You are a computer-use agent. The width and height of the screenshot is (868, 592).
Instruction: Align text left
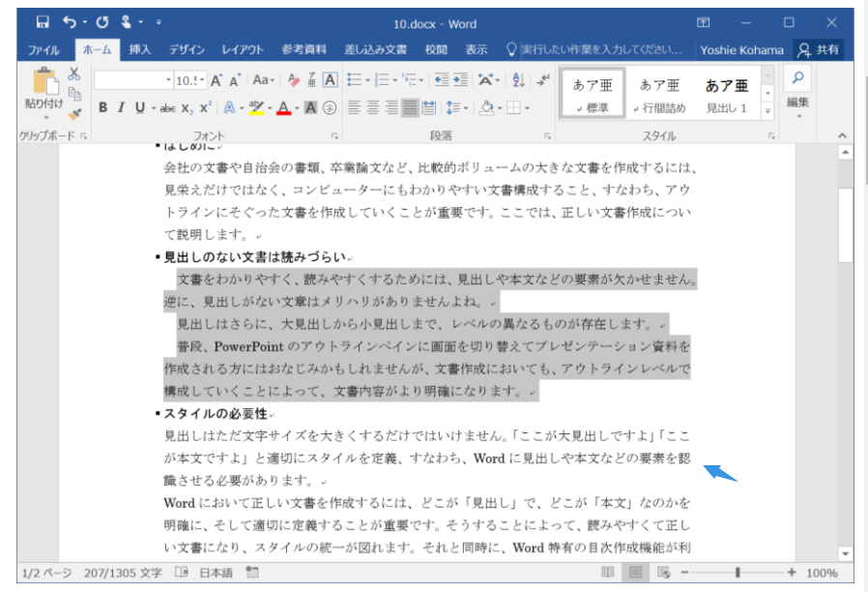355,107
